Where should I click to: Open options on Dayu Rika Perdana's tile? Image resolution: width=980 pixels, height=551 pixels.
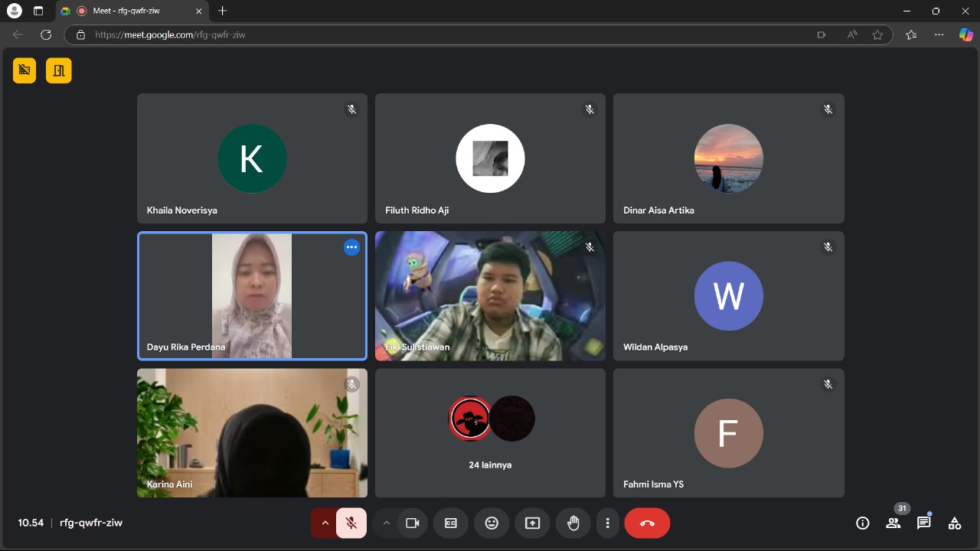[351, 247]
